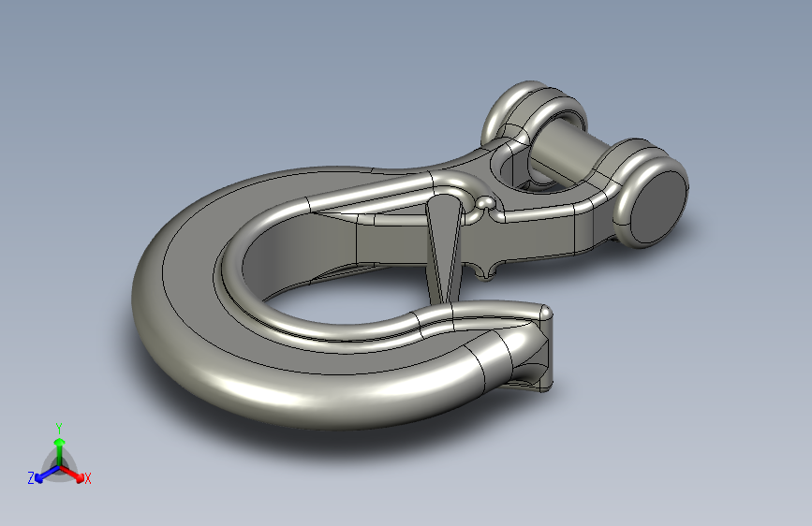Image resolution: width=812 pixels, height=526 pixels.
Task: Select the cylindrical shackle pin body
Action: click(x=567, y=151)
